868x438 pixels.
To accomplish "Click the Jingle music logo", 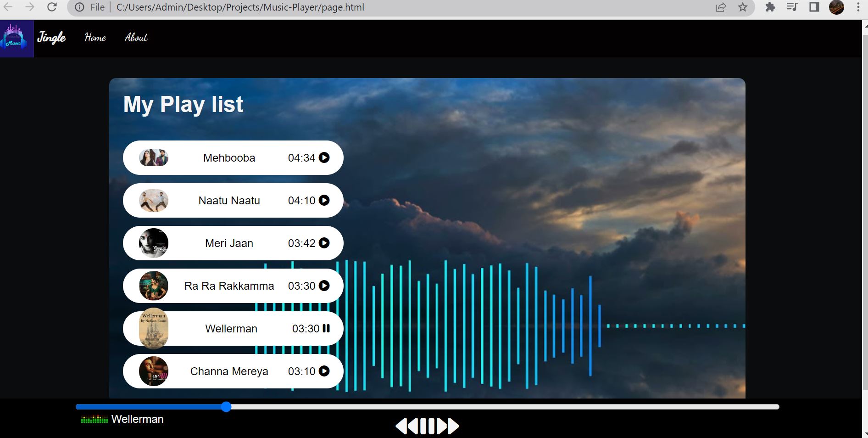I will click(17, 39).
